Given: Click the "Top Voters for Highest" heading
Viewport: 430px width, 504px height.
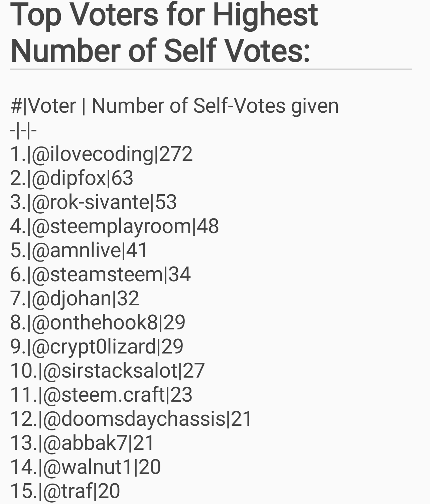Looking at the screenshot, I should (x=164, y=15).
